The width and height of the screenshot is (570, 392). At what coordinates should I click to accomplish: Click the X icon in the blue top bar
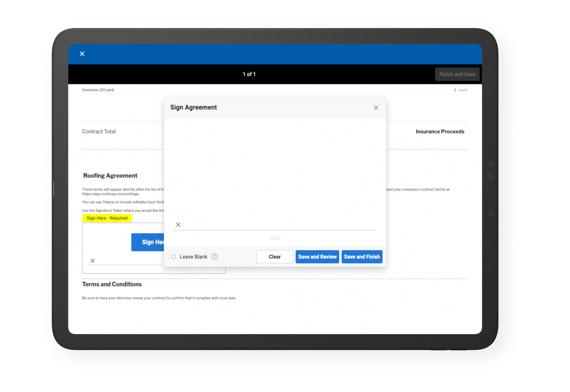click(x=82, y=53)
